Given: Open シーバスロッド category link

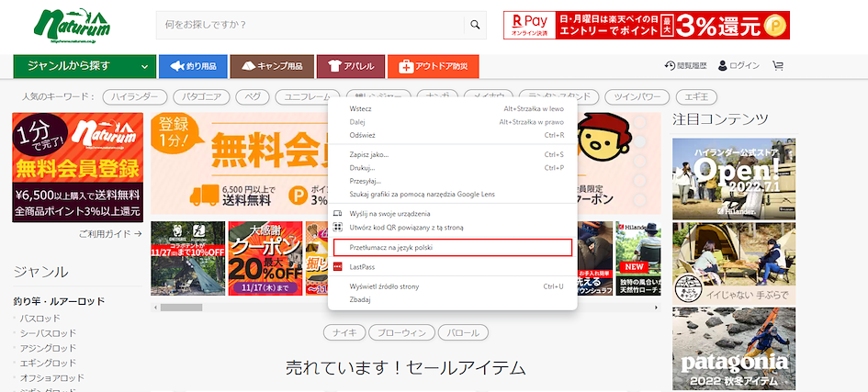Looking at the screenshot, I should coord(48,333).
